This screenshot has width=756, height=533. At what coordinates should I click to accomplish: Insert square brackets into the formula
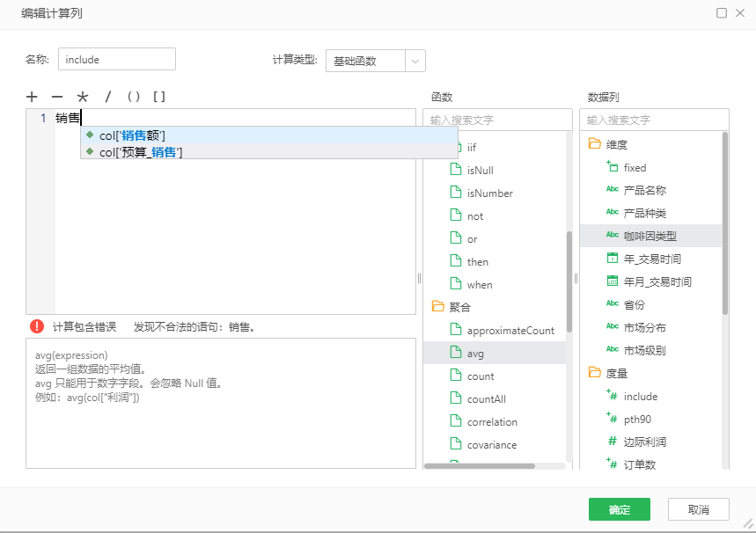click(x=159, y=97)
